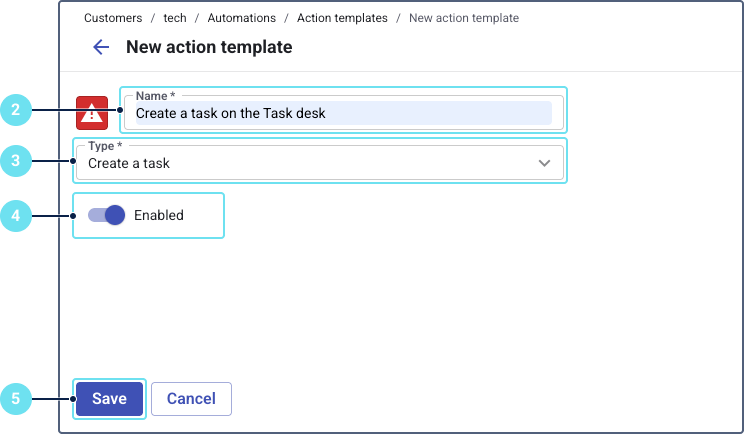Screen dimensions: 744x434
Task: Click the New action template heading
Action: pyautogui.click(x=209, y=47)
